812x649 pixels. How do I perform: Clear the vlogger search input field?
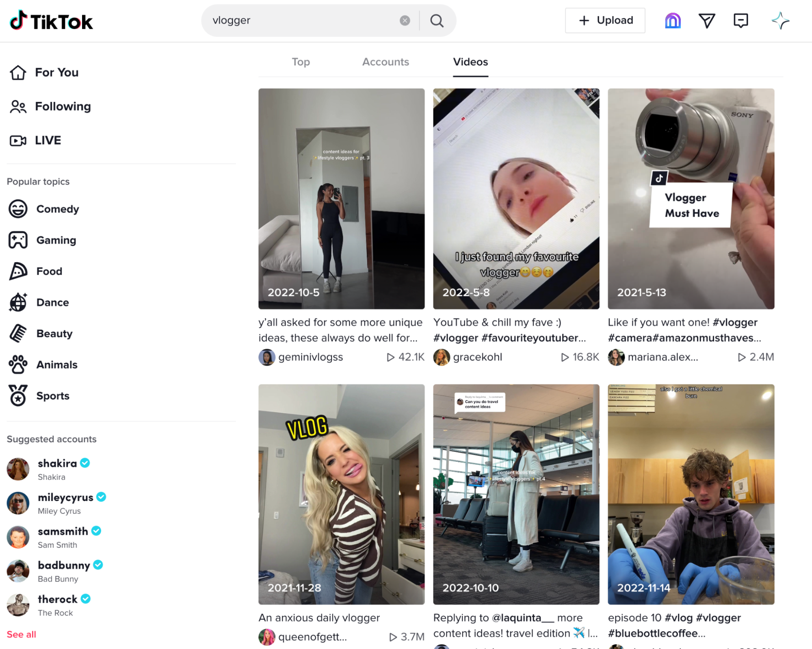pyautogui.click(x=406, y=20)
